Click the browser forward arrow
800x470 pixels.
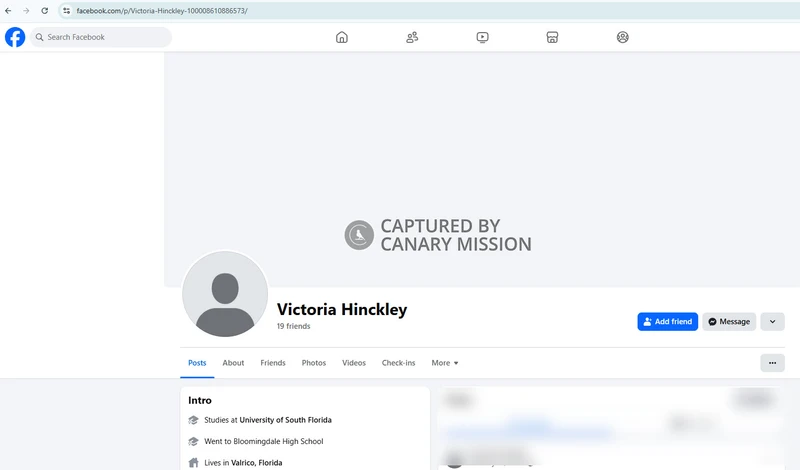(26, 11)
